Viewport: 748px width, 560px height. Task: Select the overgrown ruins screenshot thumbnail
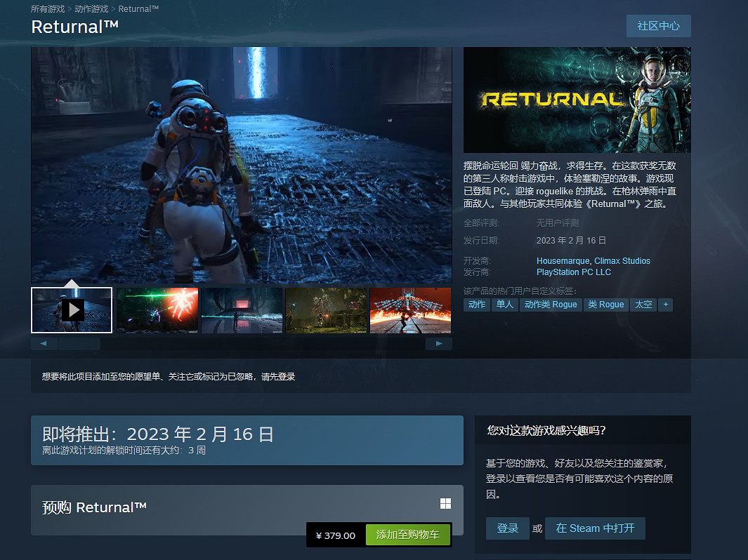[x=326, y=309]
